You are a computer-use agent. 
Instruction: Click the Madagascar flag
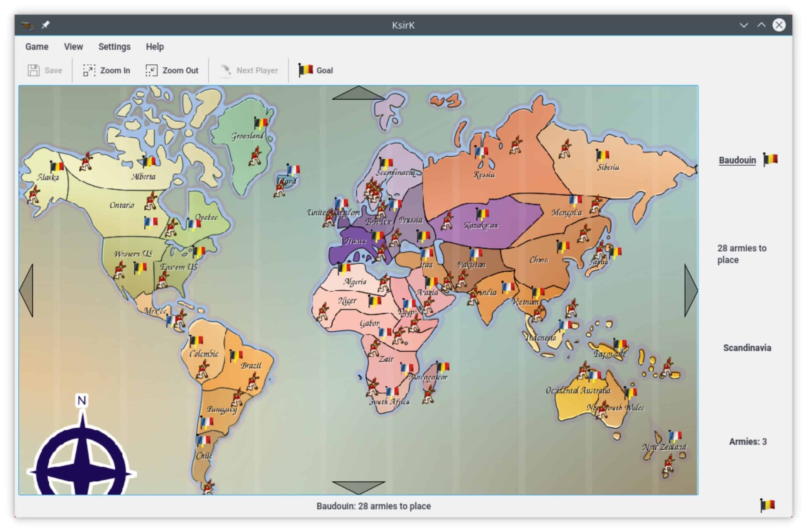click(442, 367)
